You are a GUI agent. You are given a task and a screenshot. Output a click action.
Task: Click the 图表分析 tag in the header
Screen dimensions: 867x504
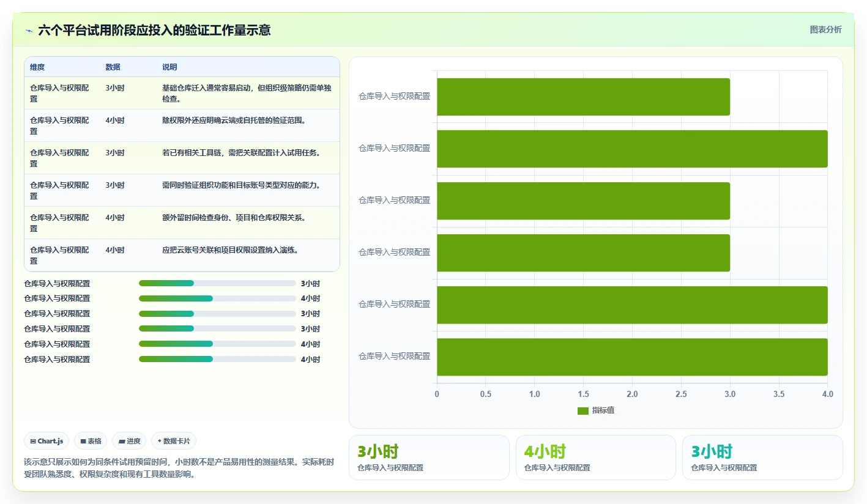pos(825,29)
